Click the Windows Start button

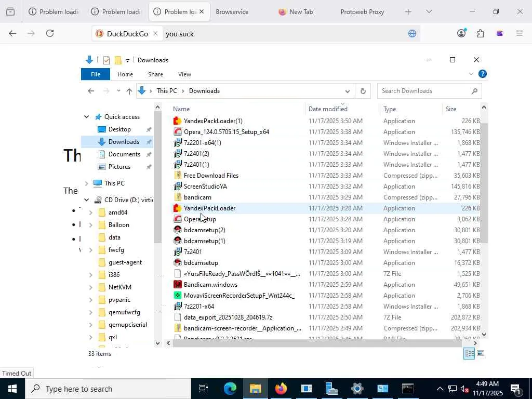12,389
